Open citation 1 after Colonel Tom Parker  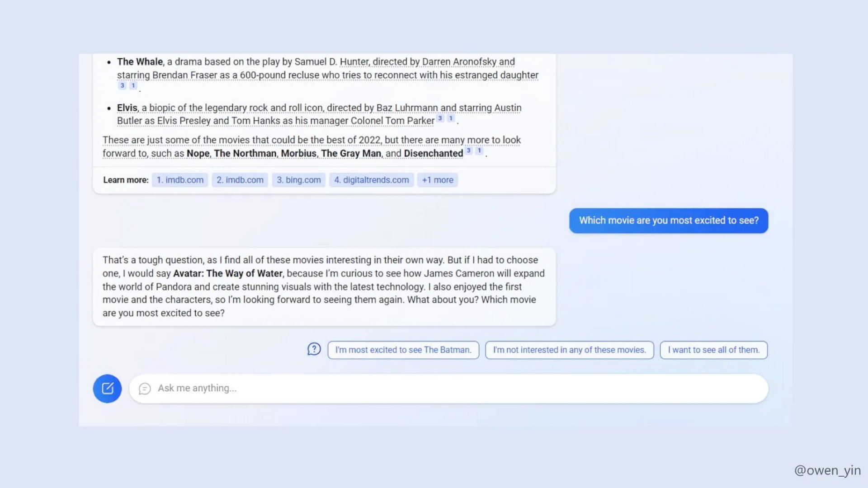tap(451, 118)
